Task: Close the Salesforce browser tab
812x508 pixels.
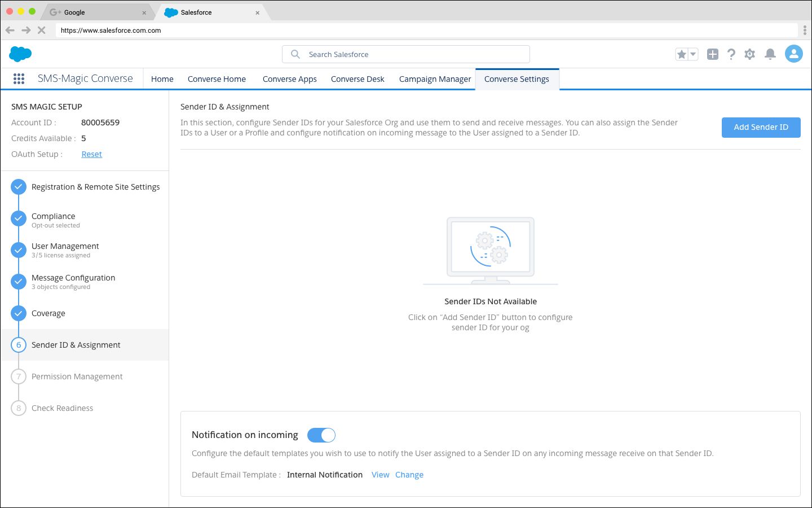Action: (257, 12)
